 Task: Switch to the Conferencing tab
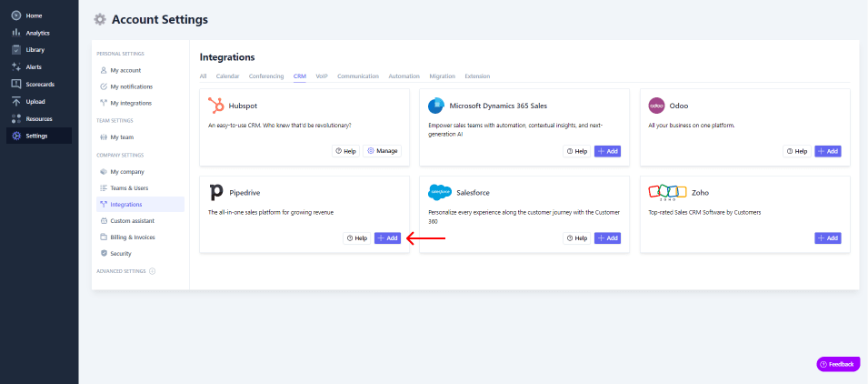point(266,76)
